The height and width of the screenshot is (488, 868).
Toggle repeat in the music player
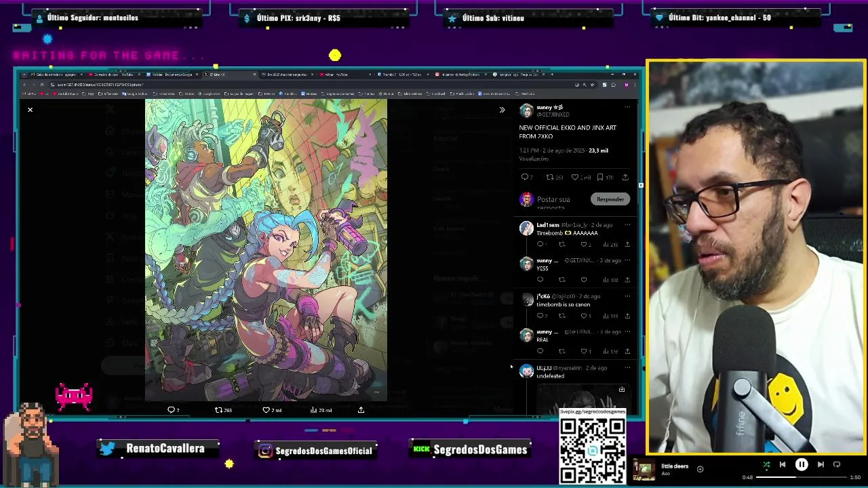[837, 465]
